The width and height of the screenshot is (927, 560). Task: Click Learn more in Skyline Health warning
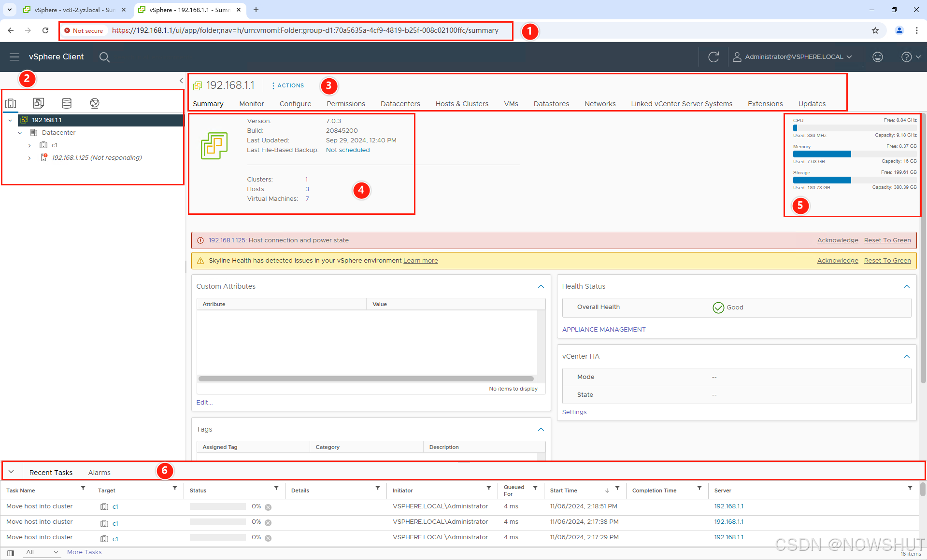[x=421, y=261]
